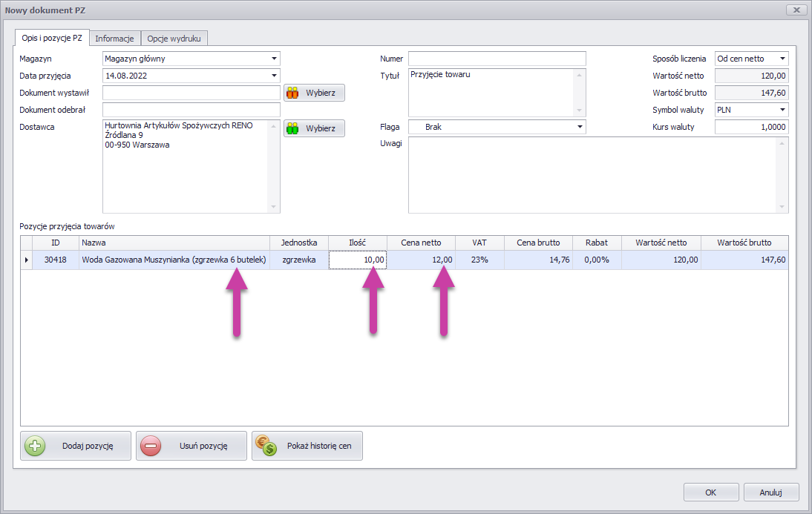The height and width of the screenshot is (514, 812).
Task: Click the row indicator arrow for item 30418
Action: (27, 260)
